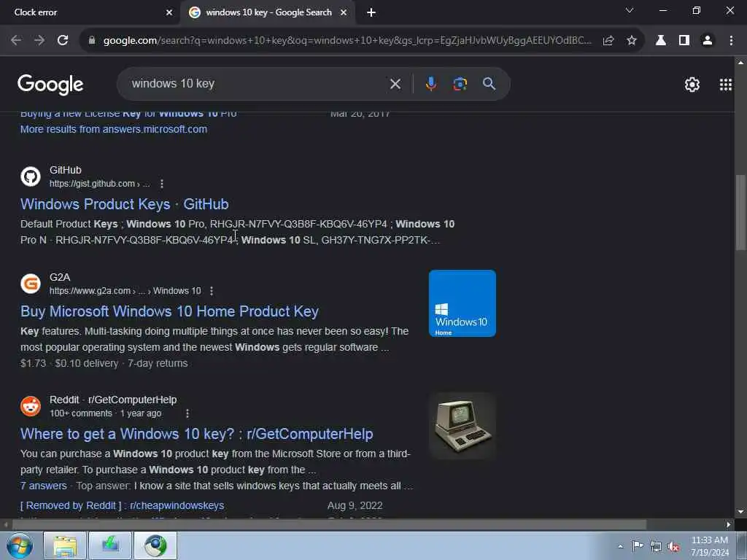
Task: Toggle the browser side panel
Action: point(684,41)
